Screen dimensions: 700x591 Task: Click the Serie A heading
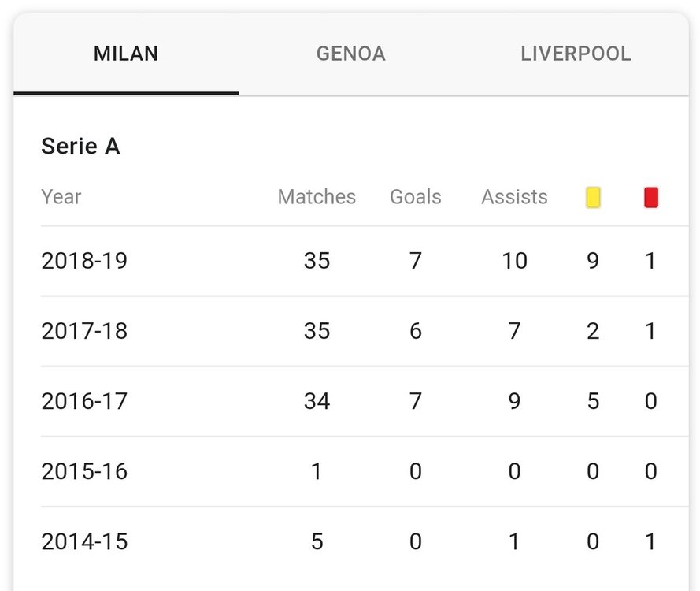(81, 146)
